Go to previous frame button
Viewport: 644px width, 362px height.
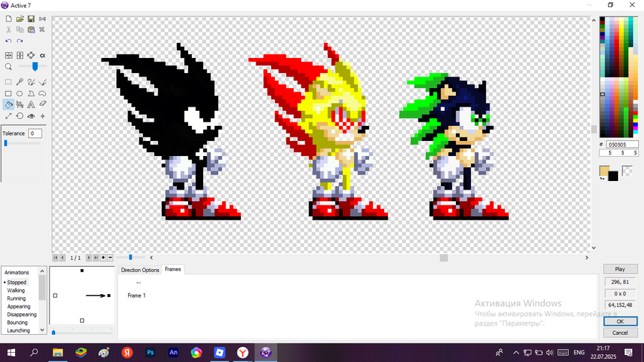click(62, 258)
